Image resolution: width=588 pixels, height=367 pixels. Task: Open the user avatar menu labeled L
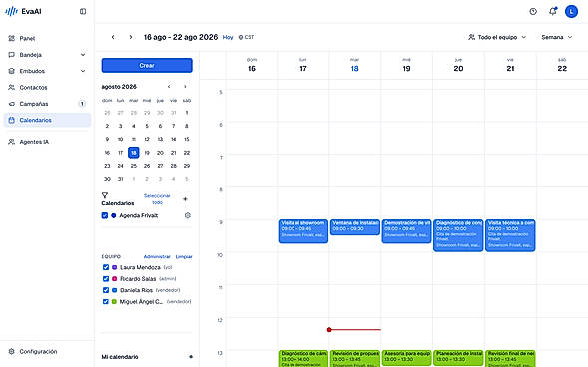571,12
